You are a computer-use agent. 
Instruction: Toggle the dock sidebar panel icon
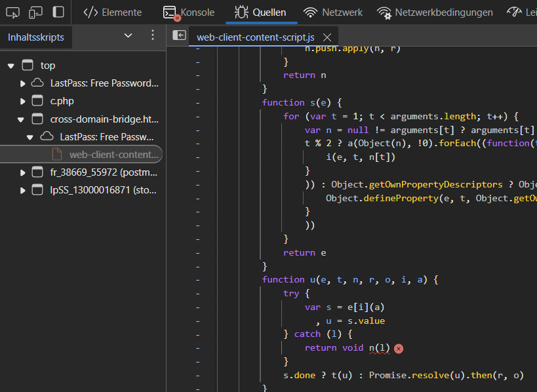58,12
